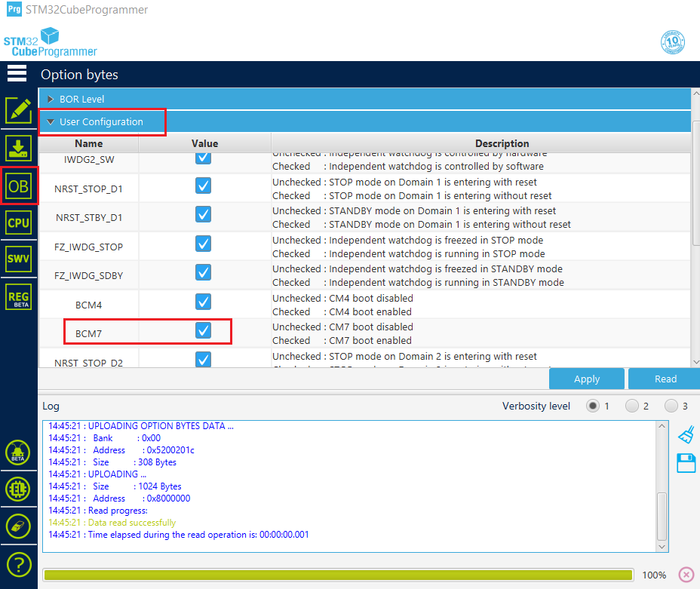The image size is (700, 589).
Task: Click the 100% progress label
Action: pos(654,575)
